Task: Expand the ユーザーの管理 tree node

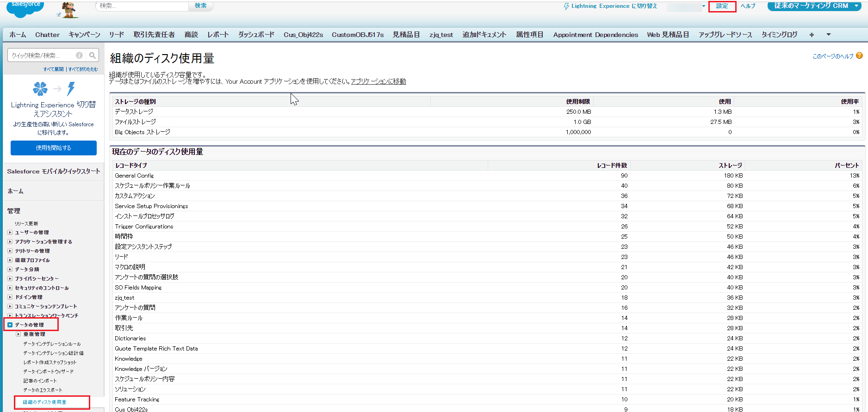Action: 10,233
